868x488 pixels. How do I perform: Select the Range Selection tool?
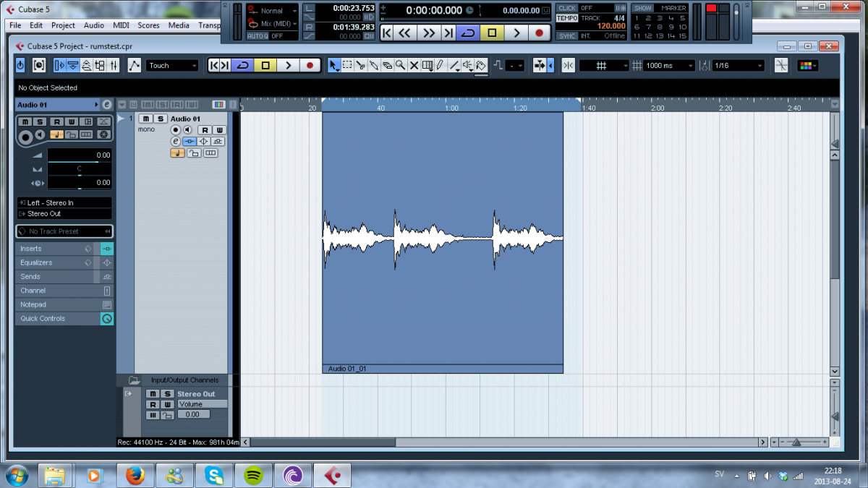click(347, 65)
